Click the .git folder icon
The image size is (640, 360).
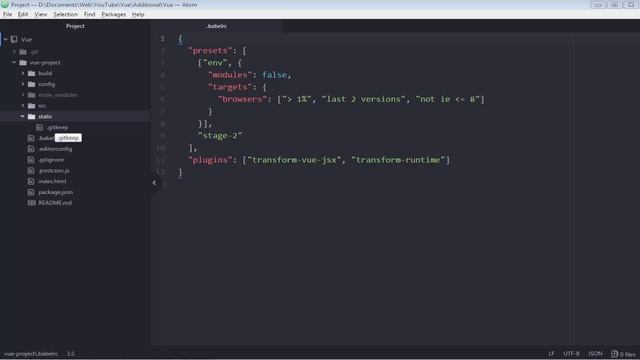click(23, 52)
